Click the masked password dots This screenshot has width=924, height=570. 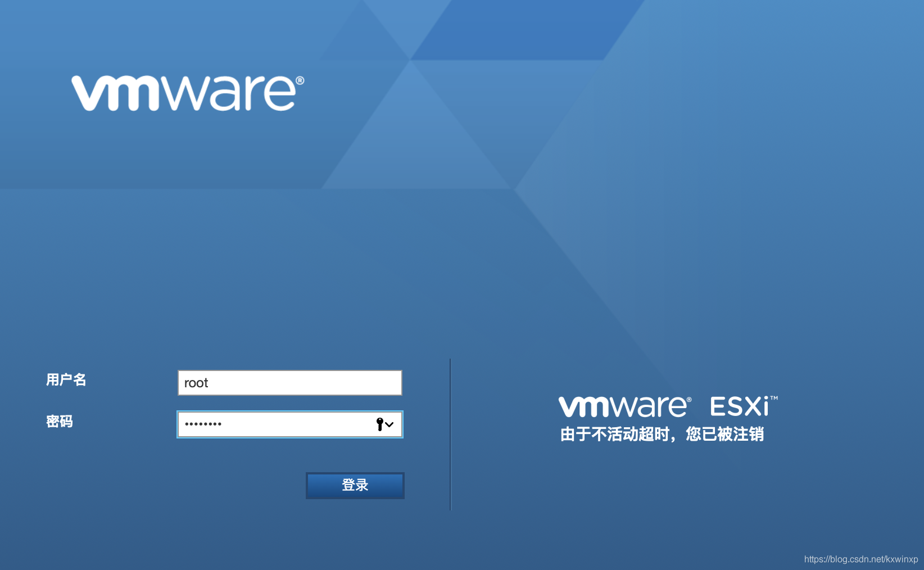tap(203, 424)
